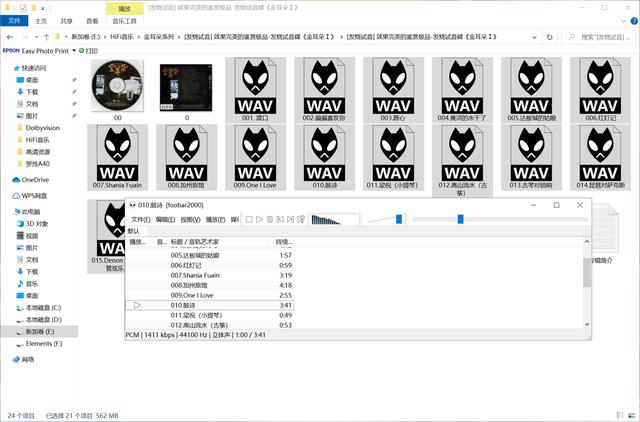Image resolution: width=640 pixels, height=422 pixels.
Task: Collapse the 快速访问 tree node
Action: [x=5, y=67]
